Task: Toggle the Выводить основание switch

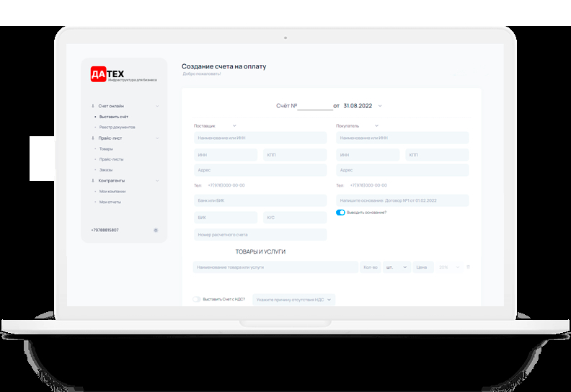Action: point(341,213)
